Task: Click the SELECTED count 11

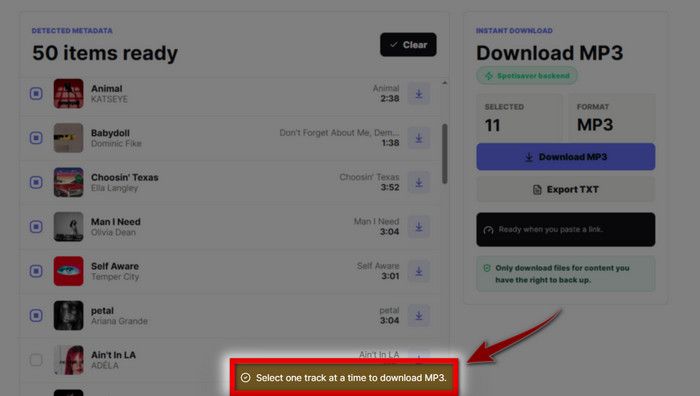Action: (x=492, y=125)
